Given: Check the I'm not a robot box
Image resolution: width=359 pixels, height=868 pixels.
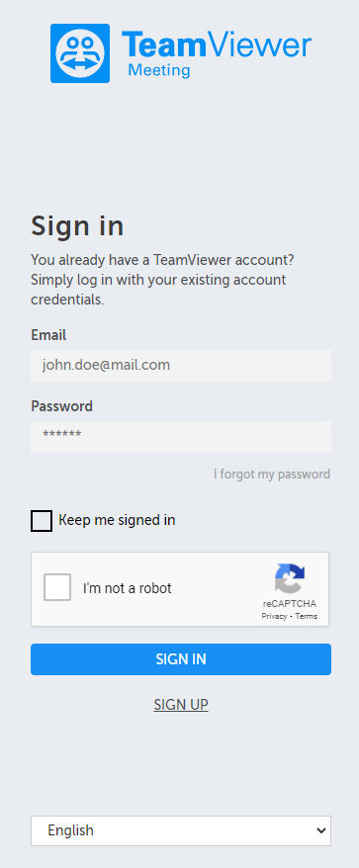Looking at the screenshot, I should click(57, 587).
